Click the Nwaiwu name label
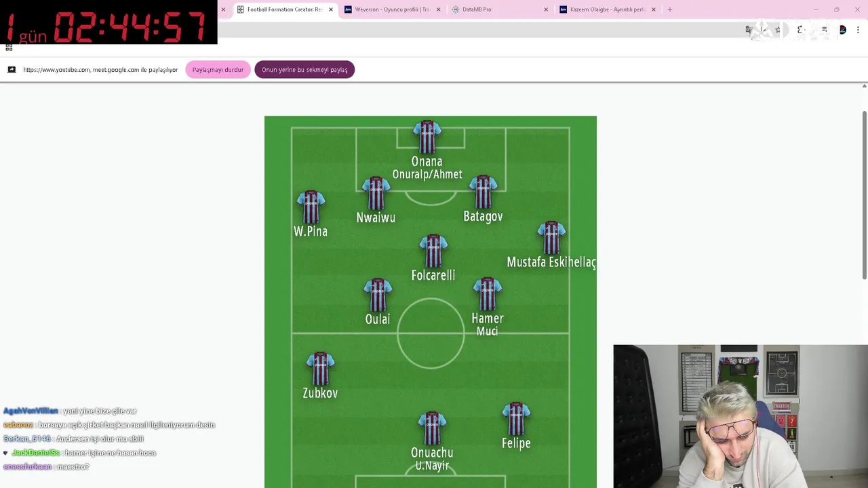Image resolution: width=868 pixels, height=488 pixels. click(x=376, y=218)
